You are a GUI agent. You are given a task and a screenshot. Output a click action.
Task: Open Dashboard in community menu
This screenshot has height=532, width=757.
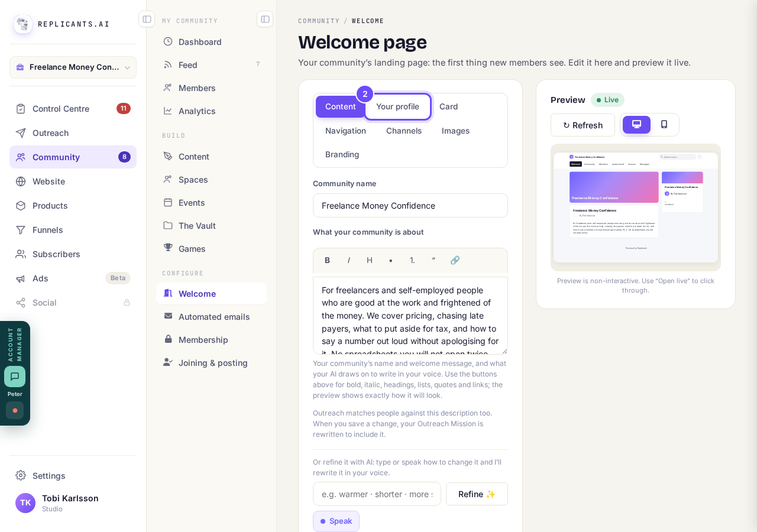pos(211,42)
